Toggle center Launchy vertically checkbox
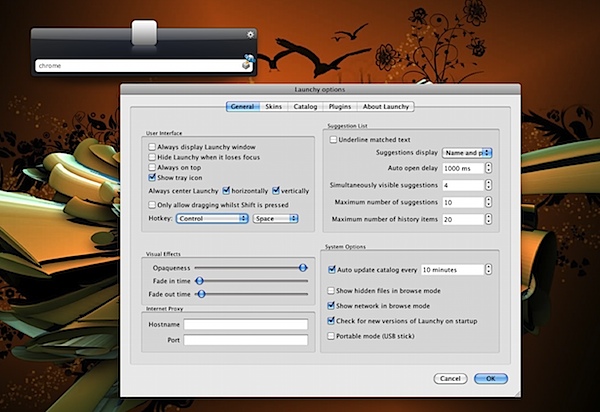Viewport: 600px width, 412px height. (276, 191)
